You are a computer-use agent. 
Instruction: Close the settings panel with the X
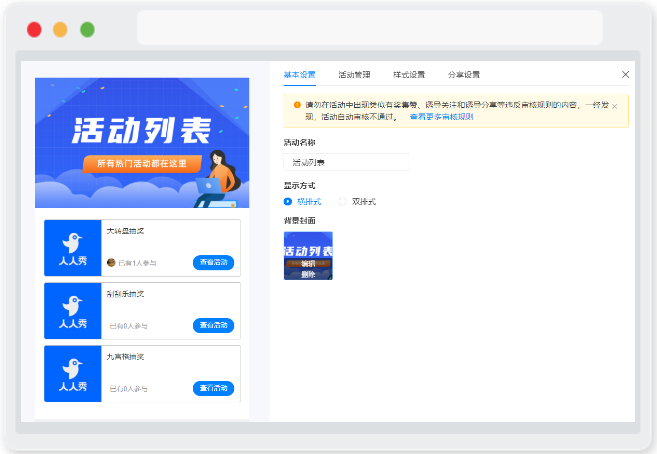625,74
